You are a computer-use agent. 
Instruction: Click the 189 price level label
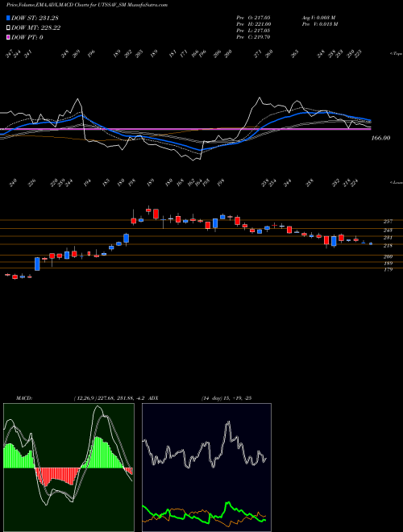click(x=388, y=264)
